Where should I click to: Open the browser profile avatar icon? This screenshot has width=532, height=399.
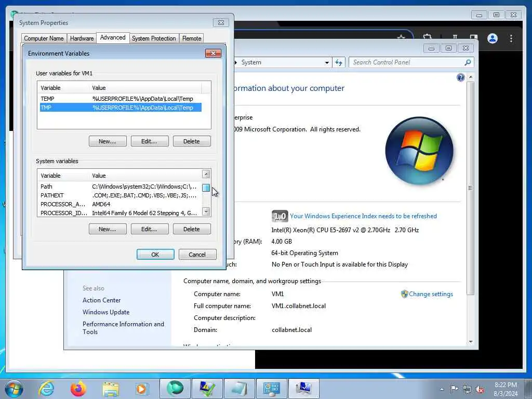point(493,38)
